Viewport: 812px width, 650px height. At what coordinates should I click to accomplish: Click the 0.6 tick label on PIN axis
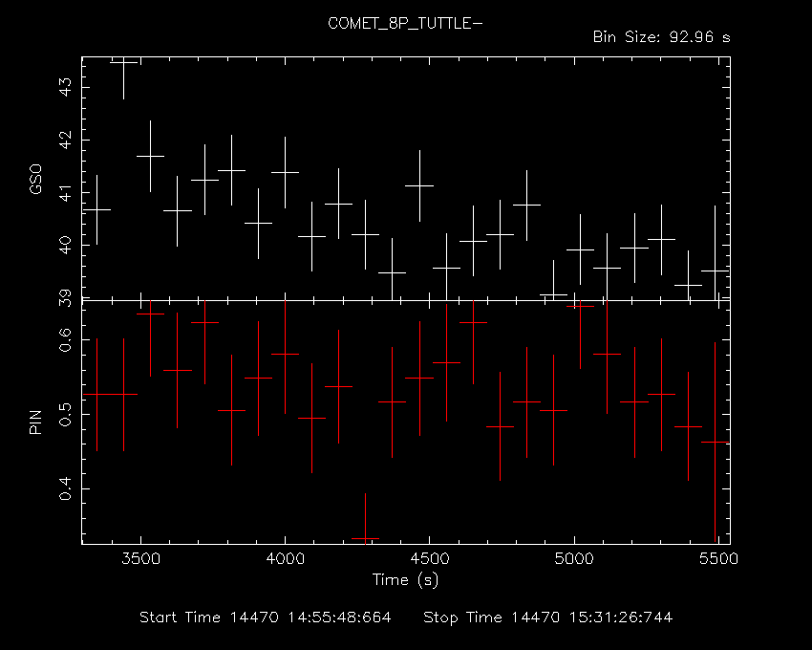66,340
